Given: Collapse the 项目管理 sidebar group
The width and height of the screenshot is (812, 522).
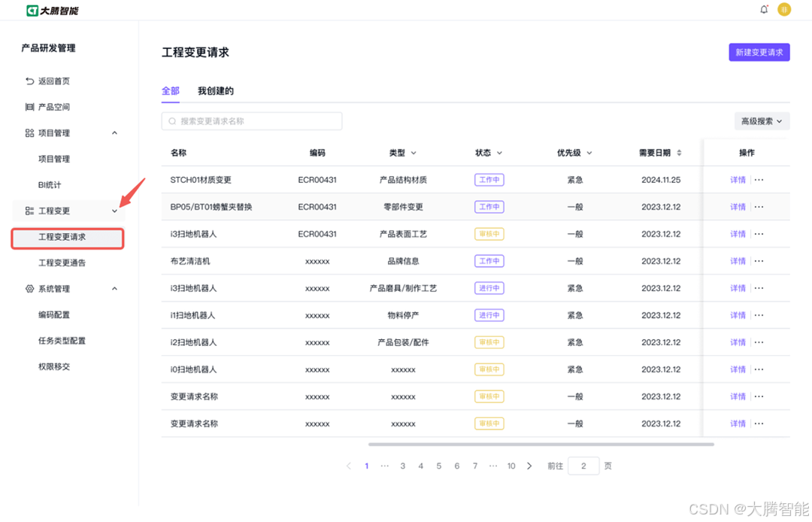Looking at the screenshot, I should click(x=114, y=133).
